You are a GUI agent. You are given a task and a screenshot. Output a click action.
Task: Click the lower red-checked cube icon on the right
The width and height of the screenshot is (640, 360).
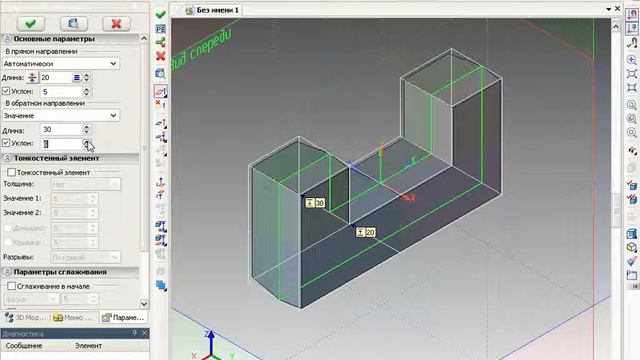(x=632, y=199)
